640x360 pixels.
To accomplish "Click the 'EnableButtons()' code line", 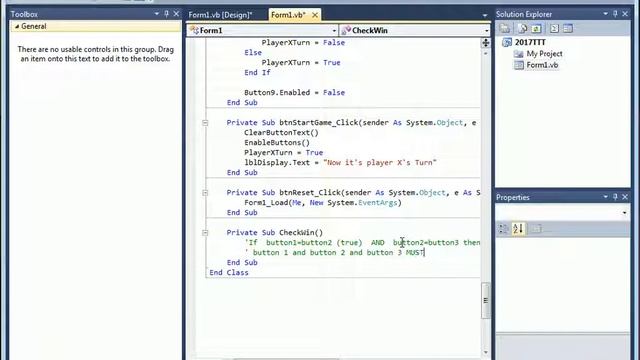I will [x=277, y=143].
